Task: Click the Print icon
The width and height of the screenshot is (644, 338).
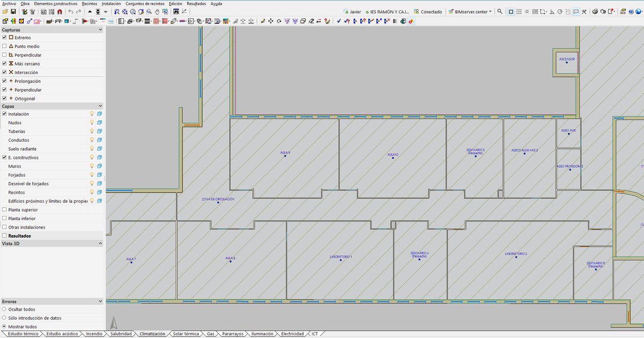Action: tap(595, 12)
